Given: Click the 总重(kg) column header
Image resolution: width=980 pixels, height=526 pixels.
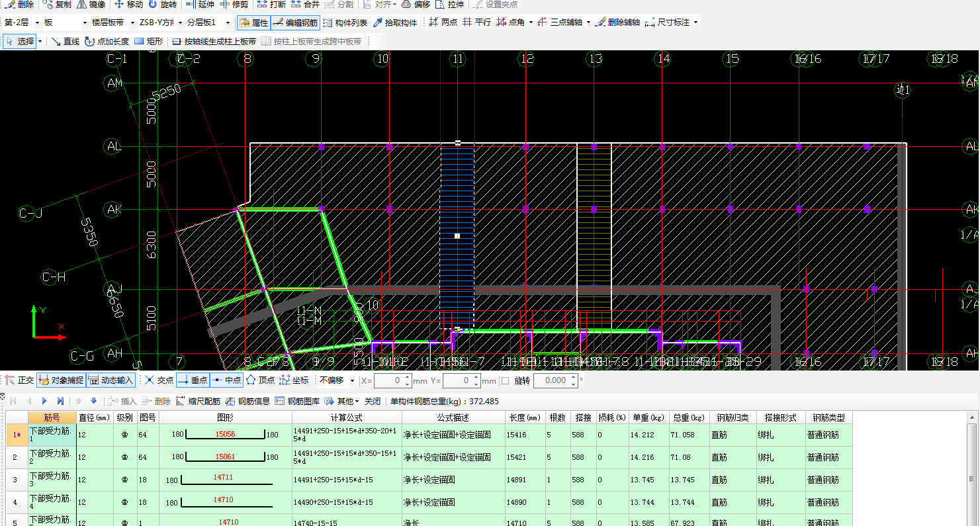Looking at the screenshot, I should pyautogui.click(x=688, y=417).
